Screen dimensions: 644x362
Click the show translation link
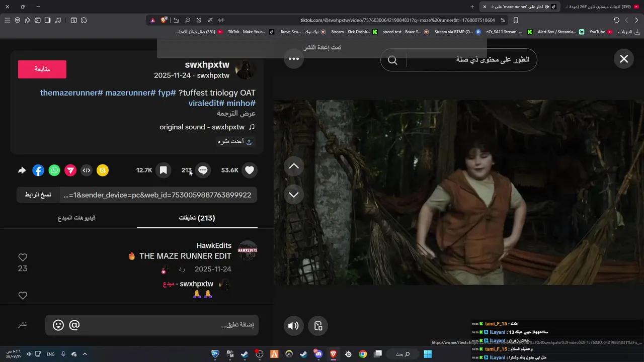[x=236, y=114]
